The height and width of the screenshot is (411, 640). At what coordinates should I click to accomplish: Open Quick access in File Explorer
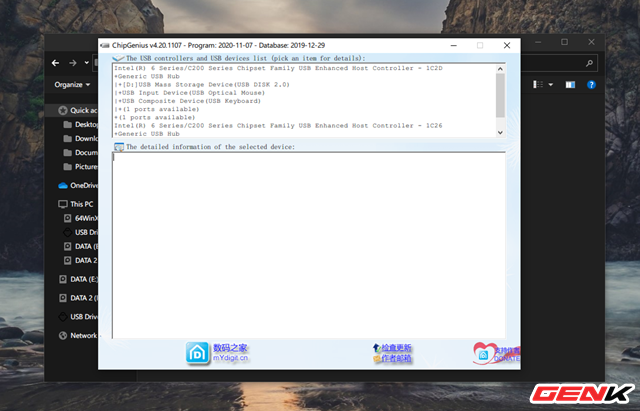coord(78,110)
